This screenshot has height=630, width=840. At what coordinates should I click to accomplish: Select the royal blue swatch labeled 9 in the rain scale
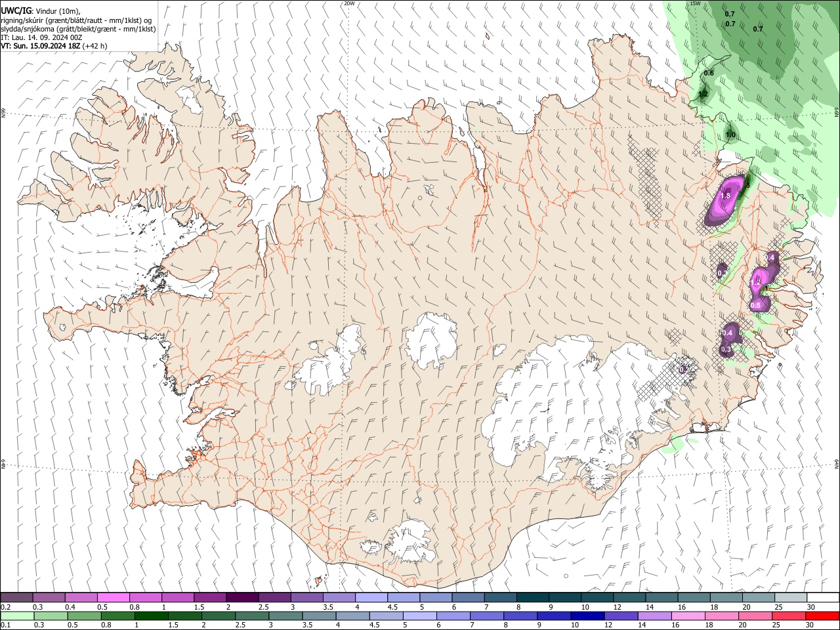(x=554, y=616)
